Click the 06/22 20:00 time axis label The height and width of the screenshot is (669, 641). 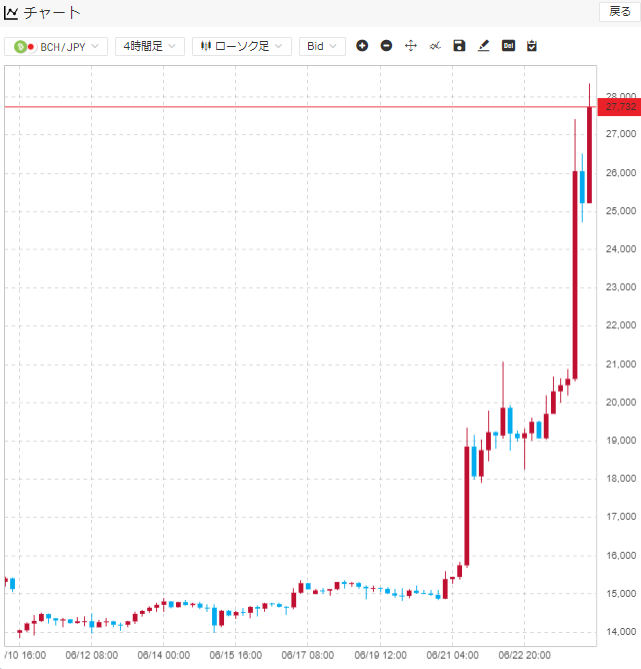524,655
